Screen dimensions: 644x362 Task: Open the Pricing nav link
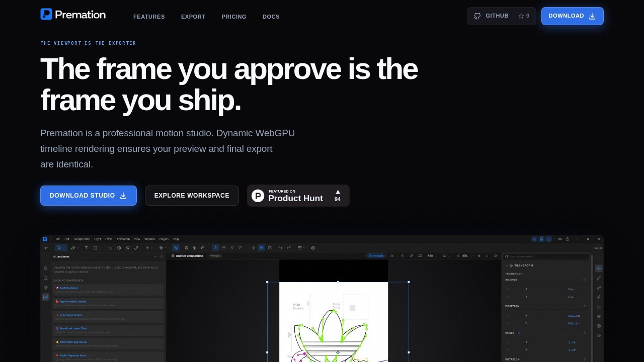234,17
